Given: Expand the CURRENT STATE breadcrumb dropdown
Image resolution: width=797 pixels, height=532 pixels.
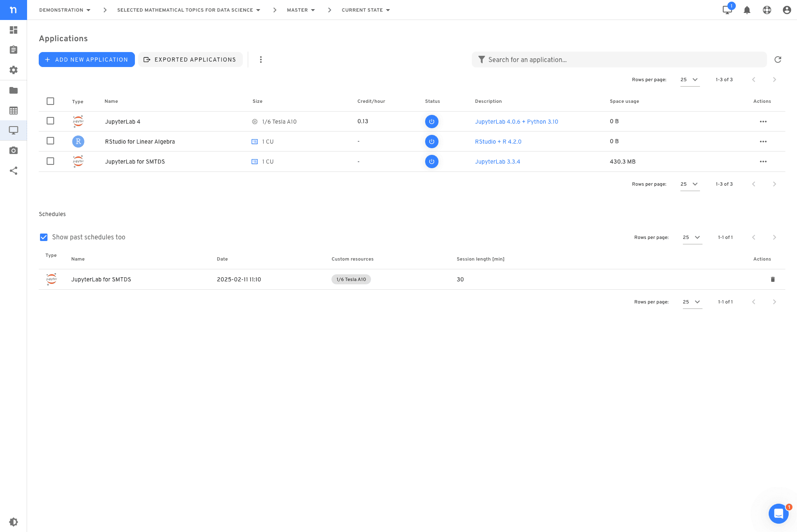Looking at the screenshot, I should point(366,10).
